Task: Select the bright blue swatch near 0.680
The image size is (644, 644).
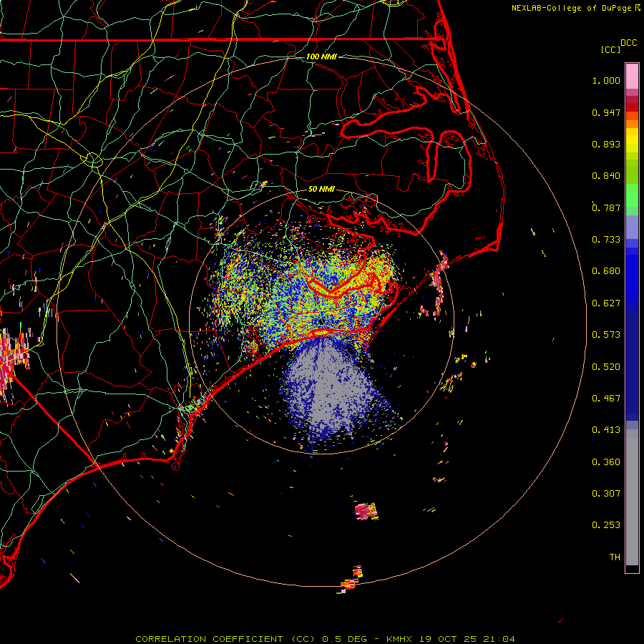Action: [632, 275]
